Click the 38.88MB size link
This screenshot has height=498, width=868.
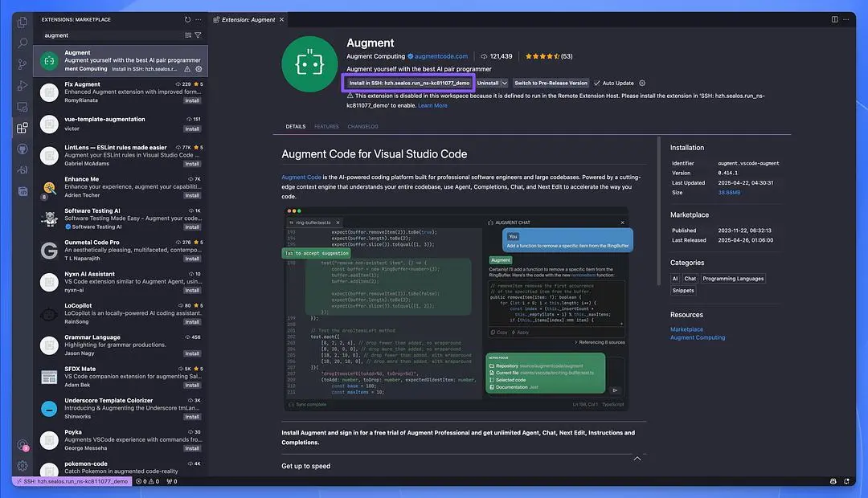(x=729, y=193)
